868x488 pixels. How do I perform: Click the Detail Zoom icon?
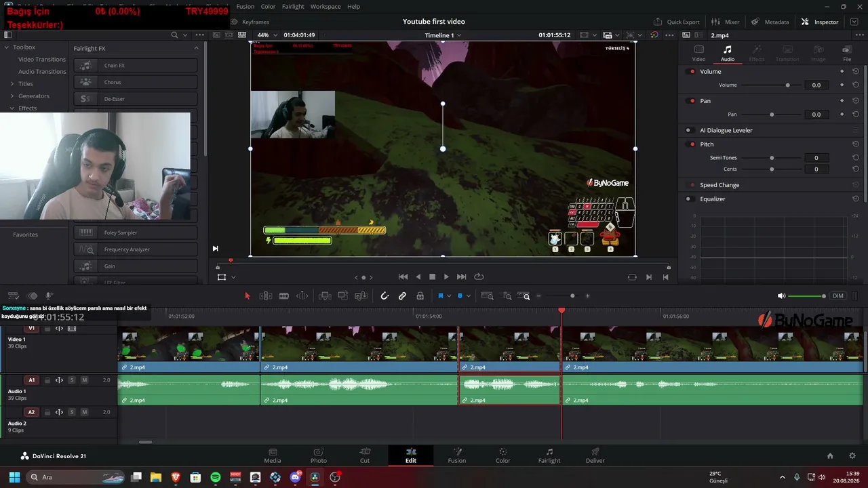click(507, 296)
